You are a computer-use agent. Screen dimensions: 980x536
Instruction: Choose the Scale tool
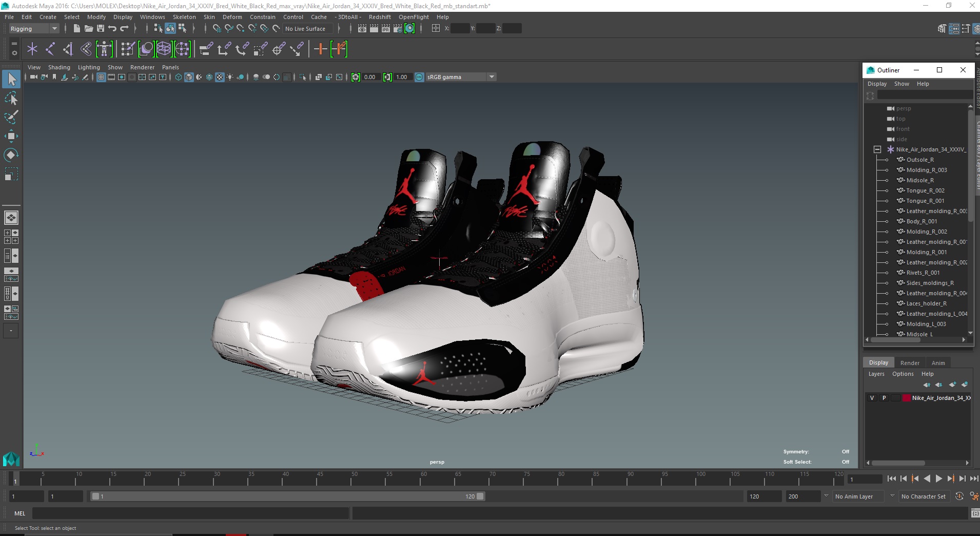pos(11,174)
